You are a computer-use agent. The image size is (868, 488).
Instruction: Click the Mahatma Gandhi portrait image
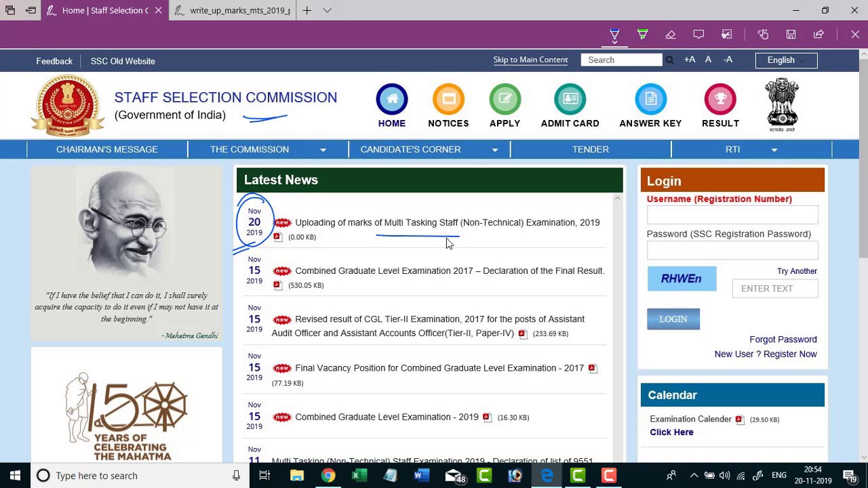(x=125, y=224)
